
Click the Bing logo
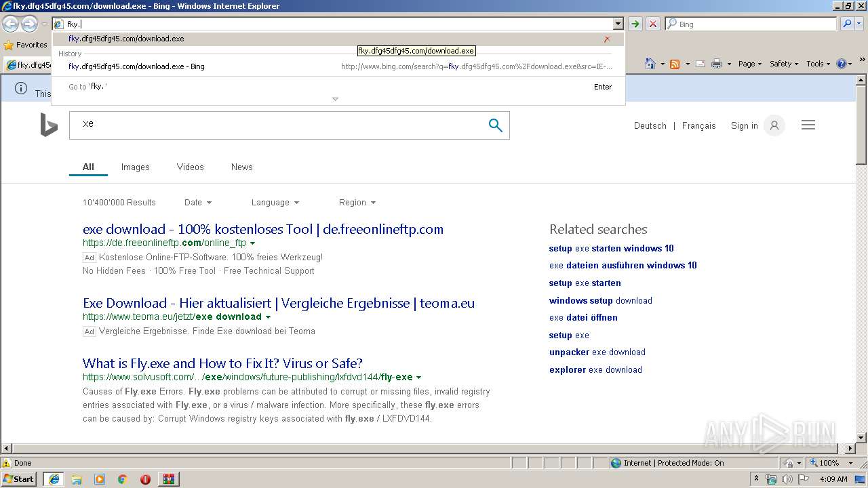click(x=49, y=125)
